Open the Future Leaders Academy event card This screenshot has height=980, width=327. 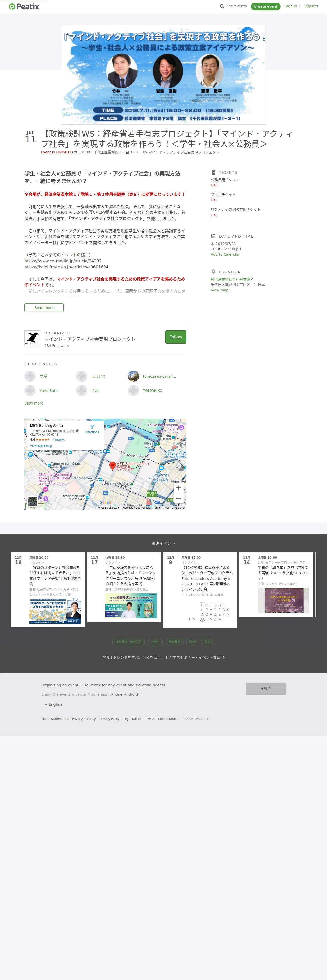point(200,589)
